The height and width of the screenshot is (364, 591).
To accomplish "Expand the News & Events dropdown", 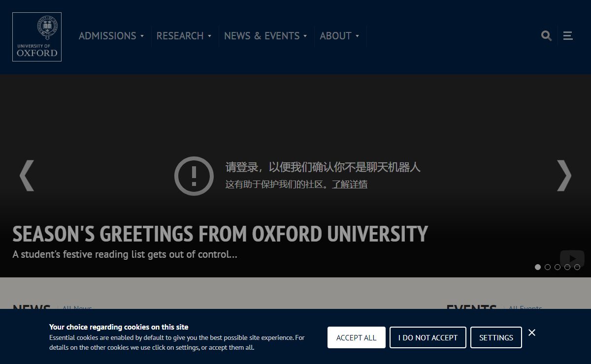I will (265, 36).
